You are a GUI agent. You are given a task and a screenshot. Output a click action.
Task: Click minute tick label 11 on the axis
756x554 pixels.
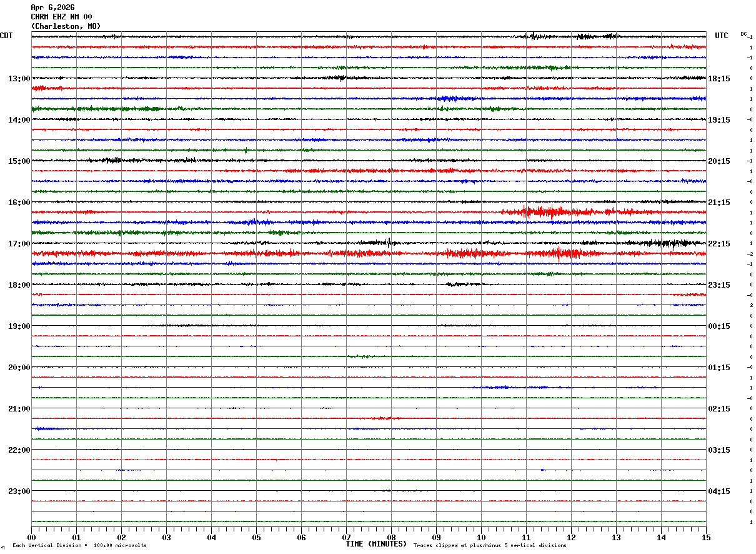point(526,537)
